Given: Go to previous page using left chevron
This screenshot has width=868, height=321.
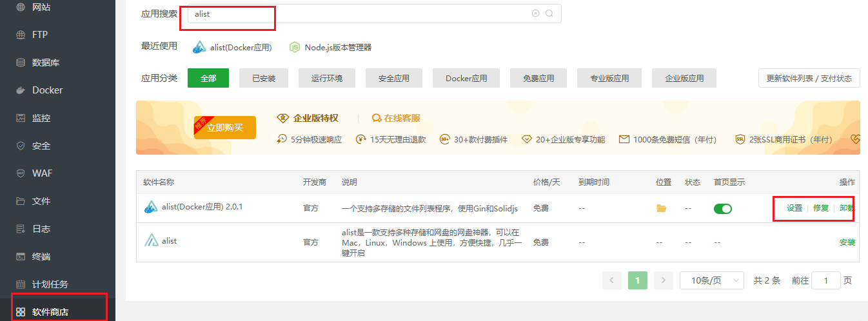Looking at the screenshot, I should pyautogui.click(x=611, y=280).
